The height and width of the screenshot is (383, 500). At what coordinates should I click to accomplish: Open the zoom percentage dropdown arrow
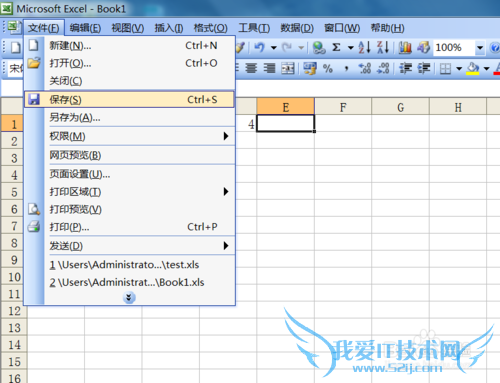point(480,48)
